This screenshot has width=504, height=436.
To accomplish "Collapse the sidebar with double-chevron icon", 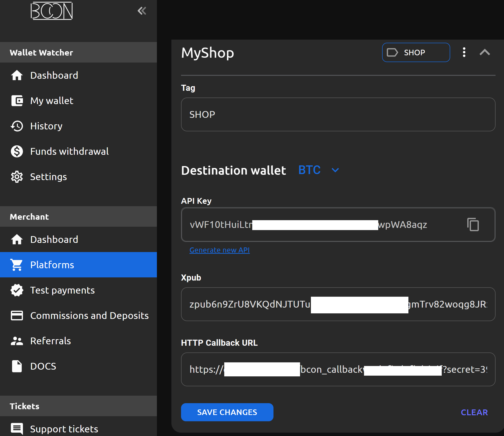I will 142,11.
